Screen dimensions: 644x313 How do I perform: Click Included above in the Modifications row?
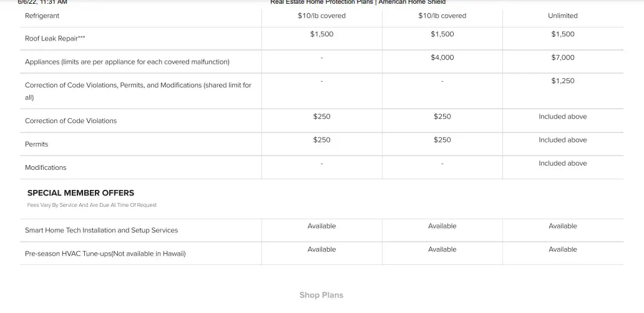562,163
